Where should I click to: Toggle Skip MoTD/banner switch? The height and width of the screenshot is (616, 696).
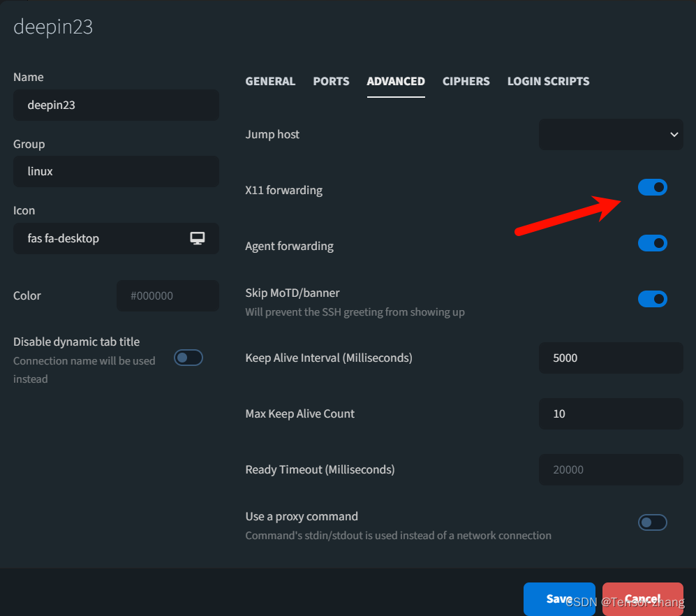coord(653,299)
